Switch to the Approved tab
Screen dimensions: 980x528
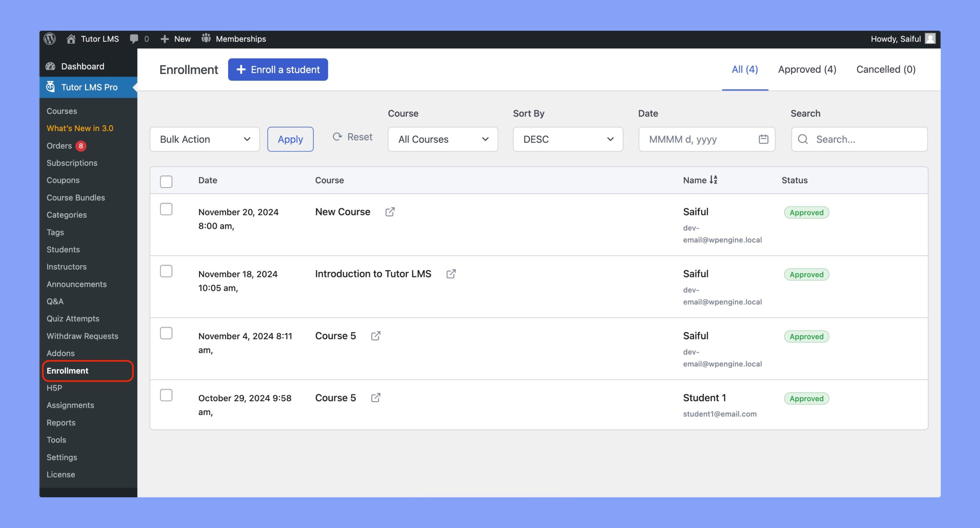(x=807, y=68)
